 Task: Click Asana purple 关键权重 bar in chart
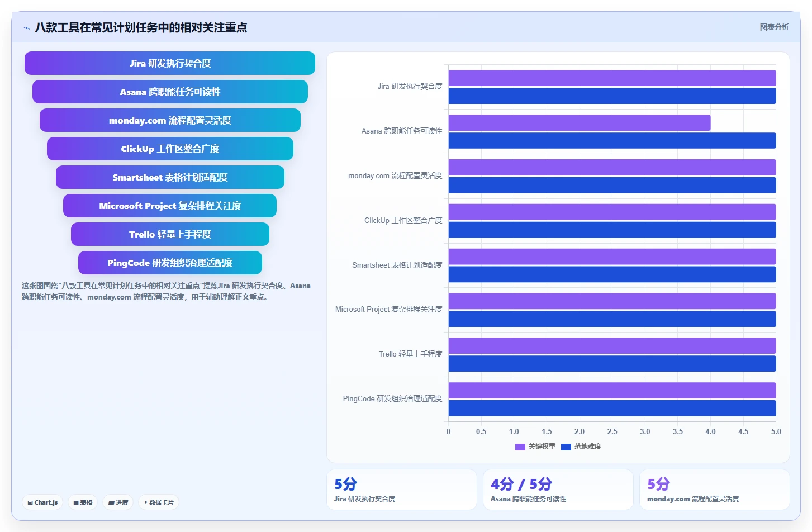[580, 123]
